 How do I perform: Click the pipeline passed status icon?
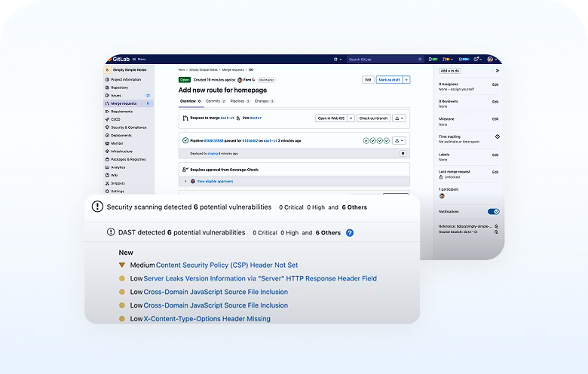click(x=185, y=140)
